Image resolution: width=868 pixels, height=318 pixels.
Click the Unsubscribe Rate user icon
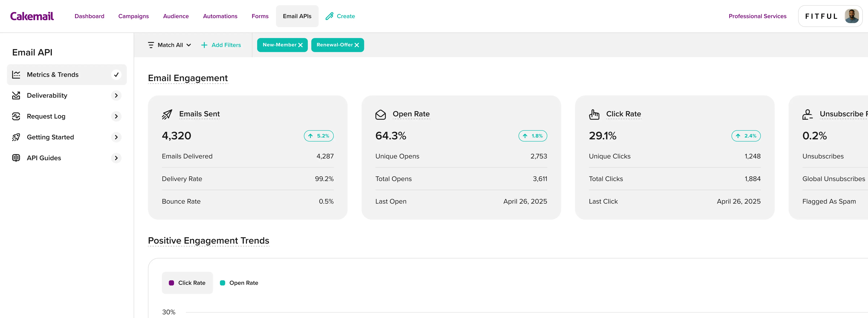click(x=807, y=115)
